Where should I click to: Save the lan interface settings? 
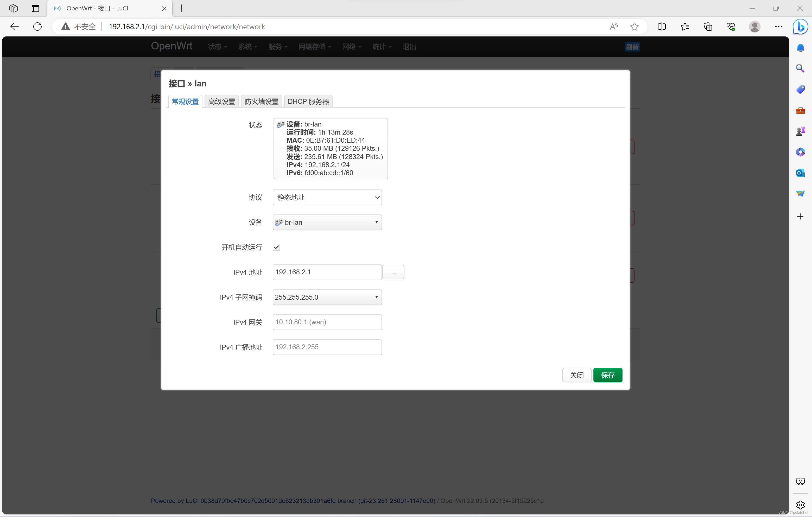click(608, 375)
